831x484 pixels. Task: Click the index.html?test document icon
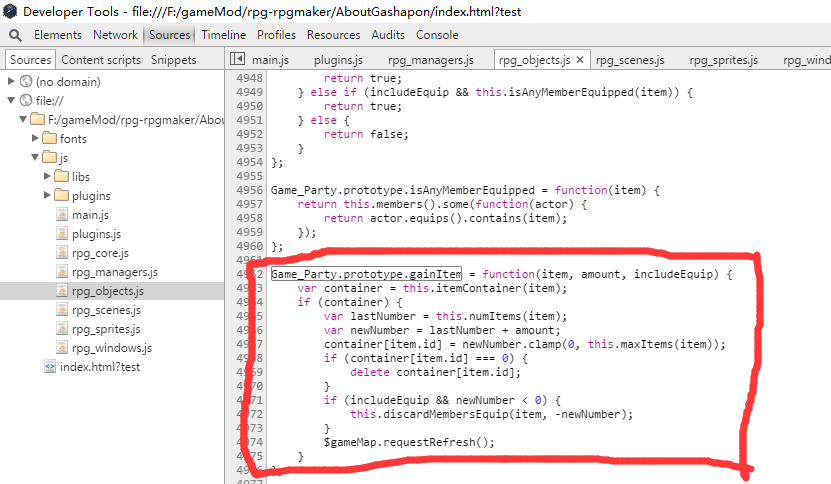point(50,366)
